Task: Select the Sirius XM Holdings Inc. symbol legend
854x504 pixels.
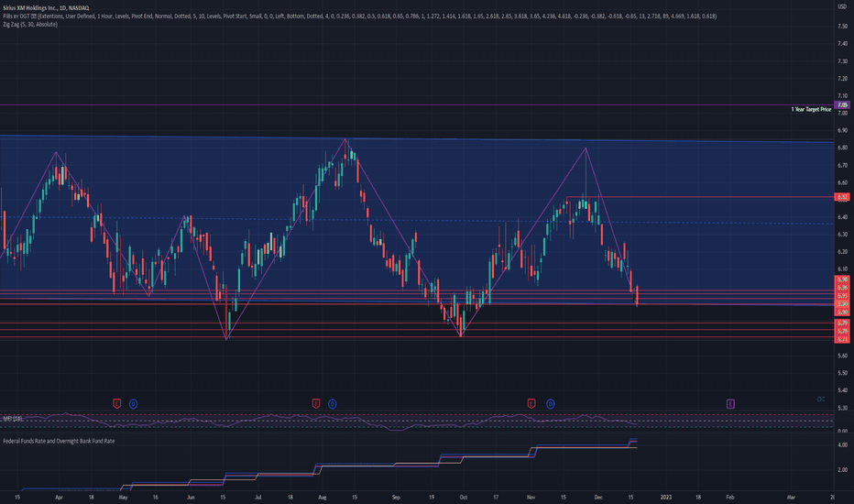Action: click(x=46, y=8)
